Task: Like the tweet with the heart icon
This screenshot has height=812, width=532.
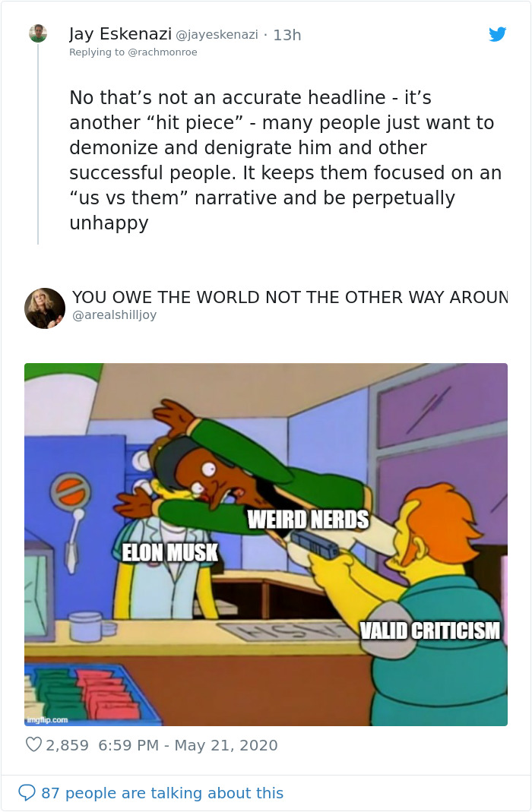Action: [x=33, y=744]
